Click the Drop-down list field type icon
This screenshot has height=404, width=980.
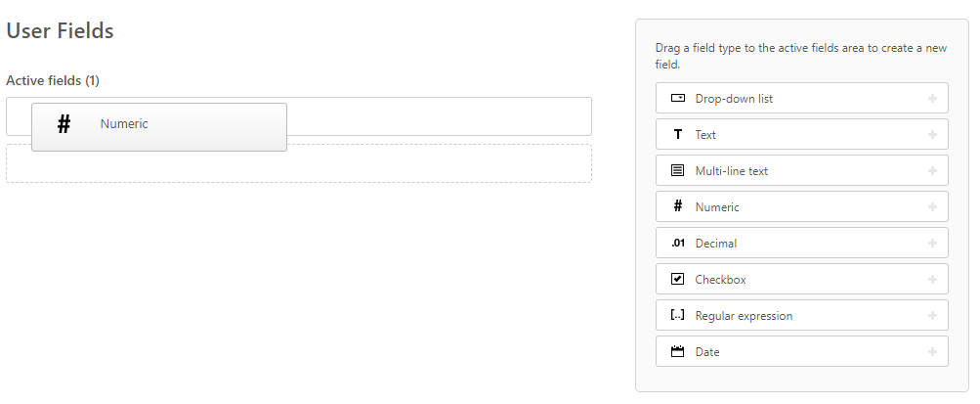point(678,99)
